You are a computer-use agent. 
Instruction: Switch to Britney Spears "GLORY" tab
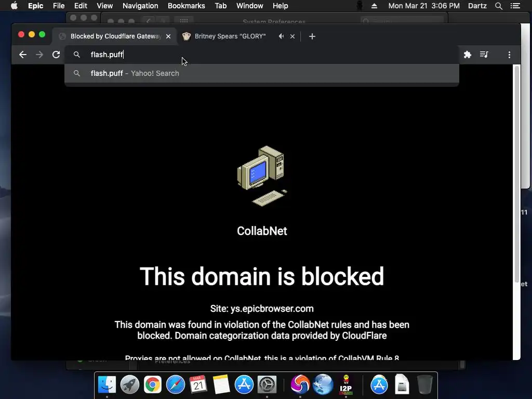tap(230, 36)
